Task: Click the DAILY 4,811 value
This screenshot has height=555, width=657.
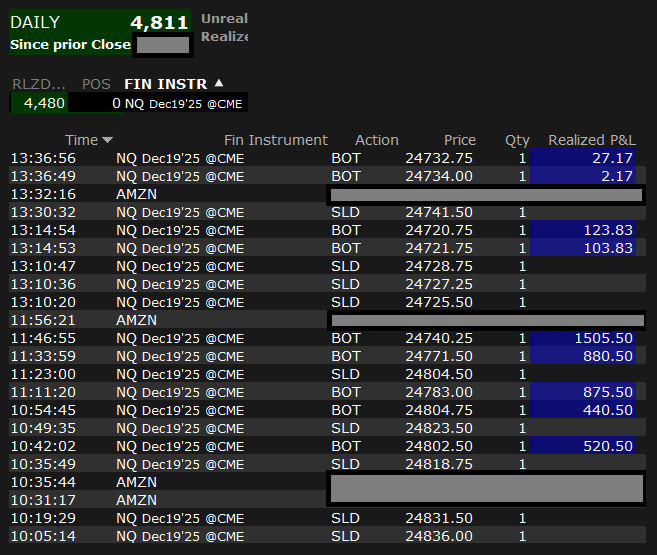Action: click(159, 22)
